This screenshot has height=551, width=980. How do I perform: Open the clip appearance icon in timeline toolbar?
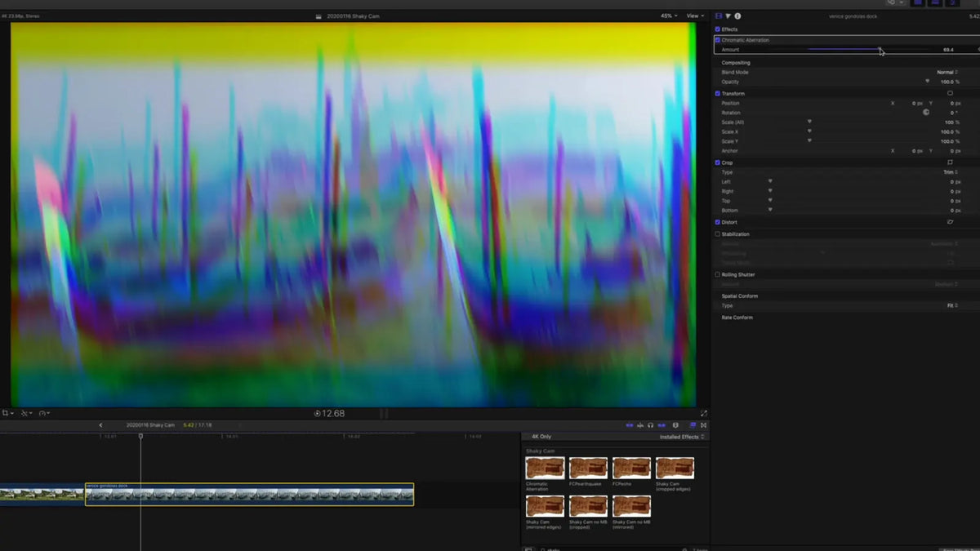(676, 425)
